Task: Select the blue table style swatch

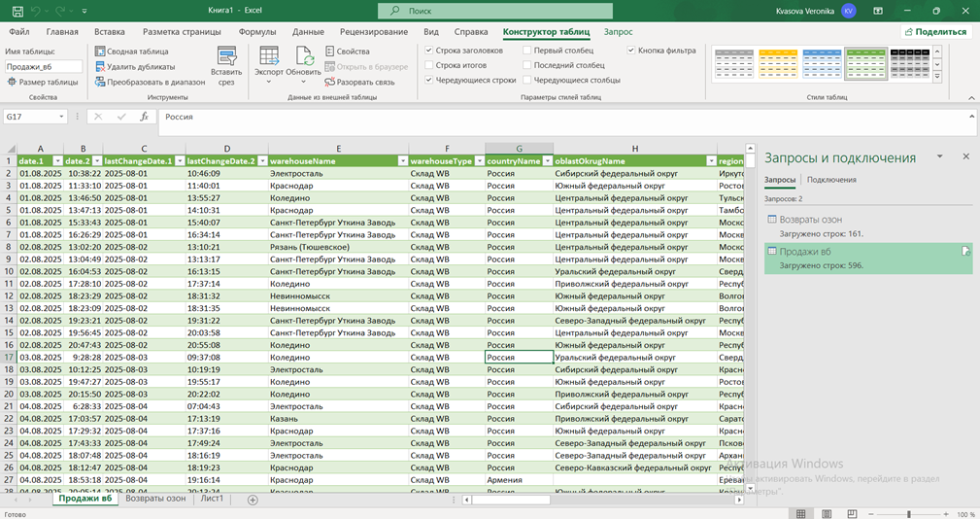Action: 822,64
